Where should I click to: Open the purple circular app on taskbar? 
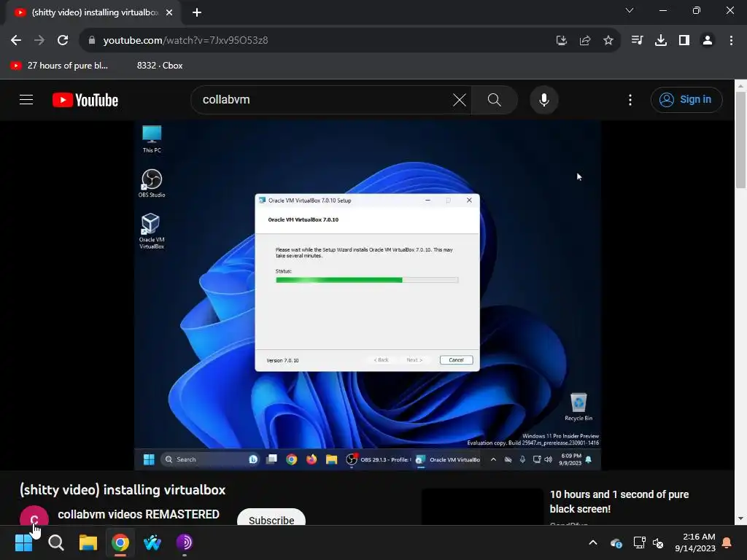click(185, 542)
